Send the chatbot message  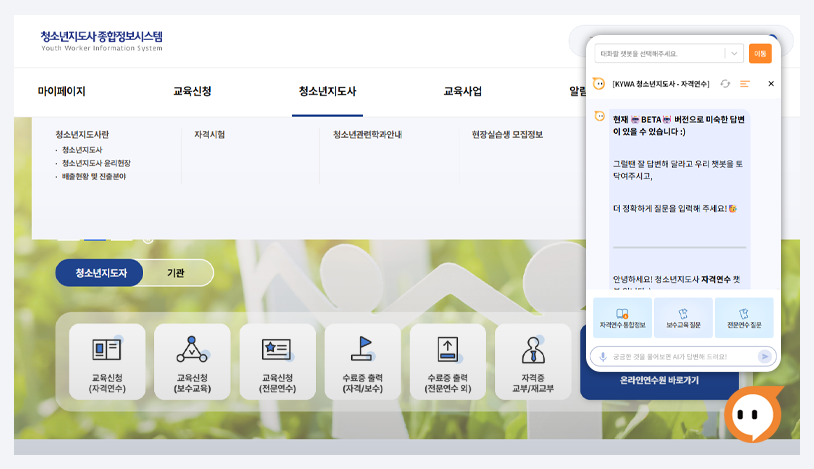pos(764,356)
